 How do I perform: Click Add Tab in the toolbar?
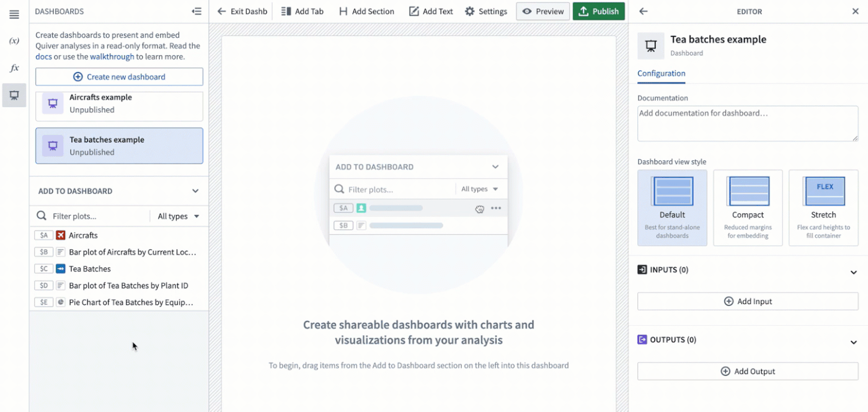(302, 11)
